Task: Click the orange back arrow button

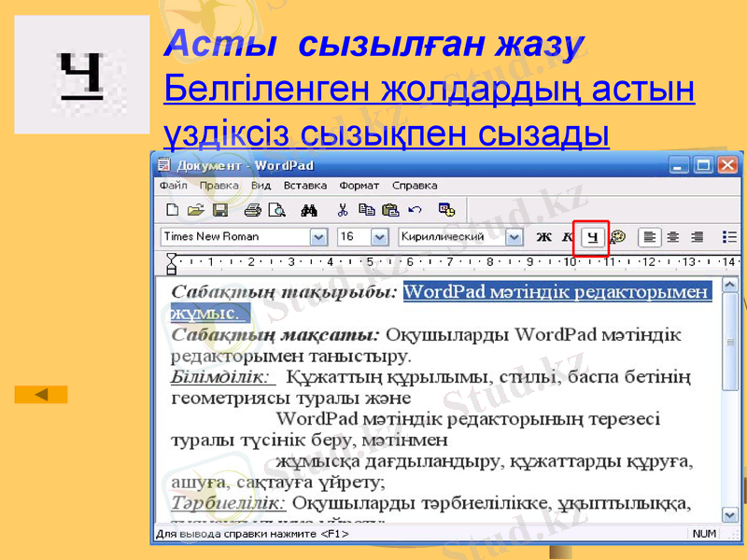Action: coord(39,393)
